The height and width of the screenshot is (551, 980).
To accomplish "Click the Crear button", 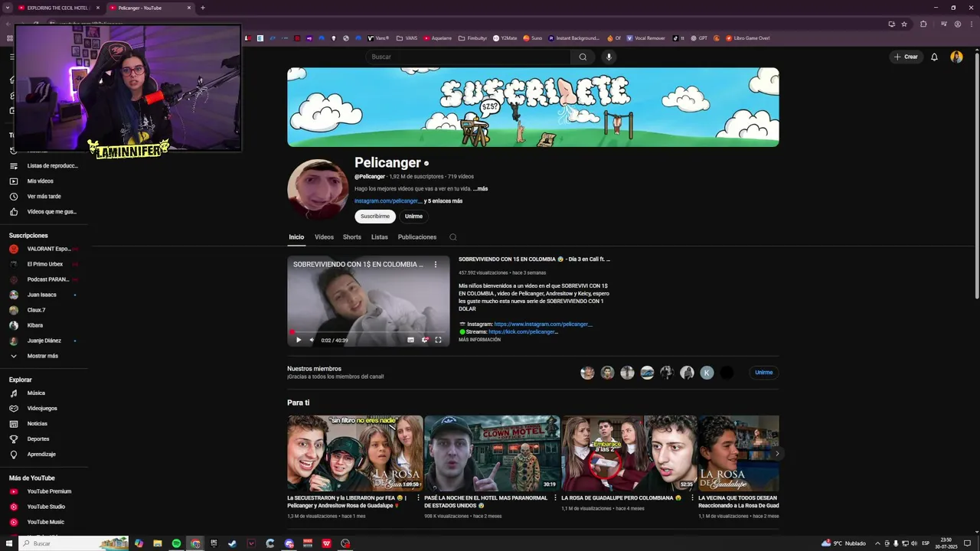I will (905, 57).
